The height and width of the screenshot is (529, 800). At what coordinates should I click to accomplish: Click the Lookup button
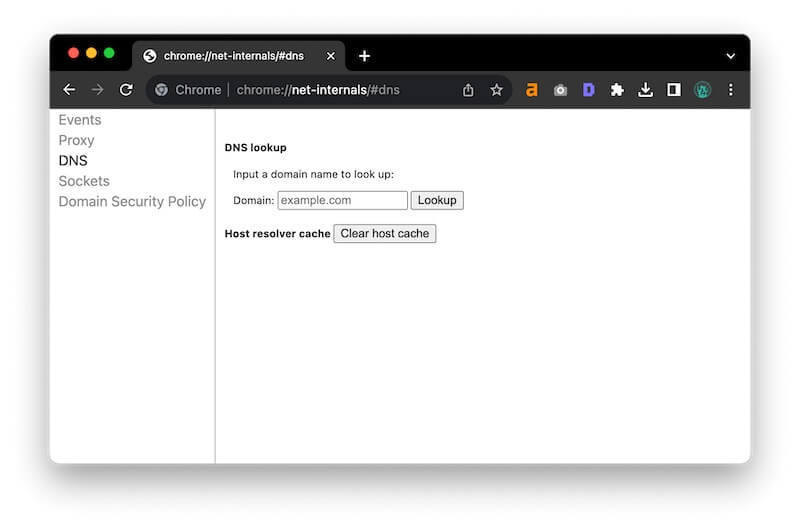[437, 200]
